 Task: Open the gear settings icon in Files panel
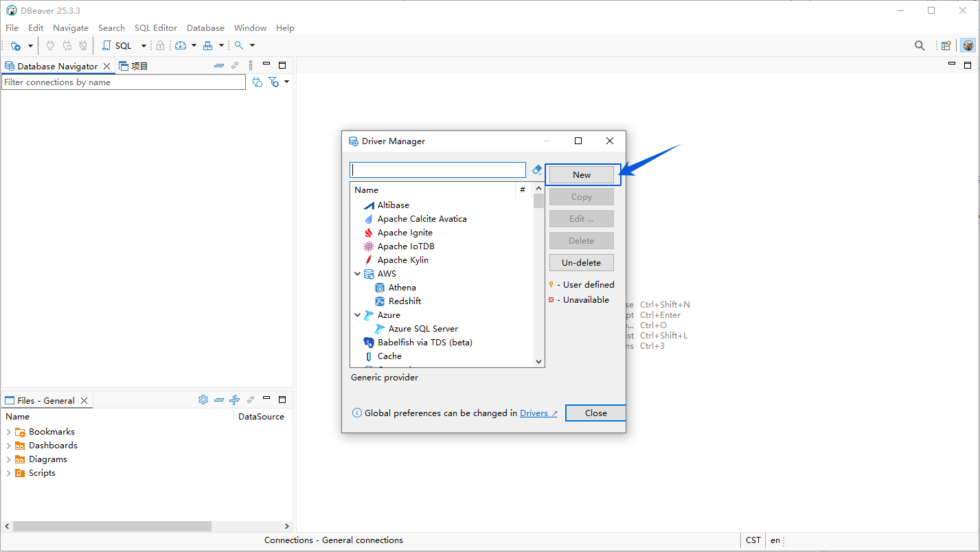coord(203,400)
